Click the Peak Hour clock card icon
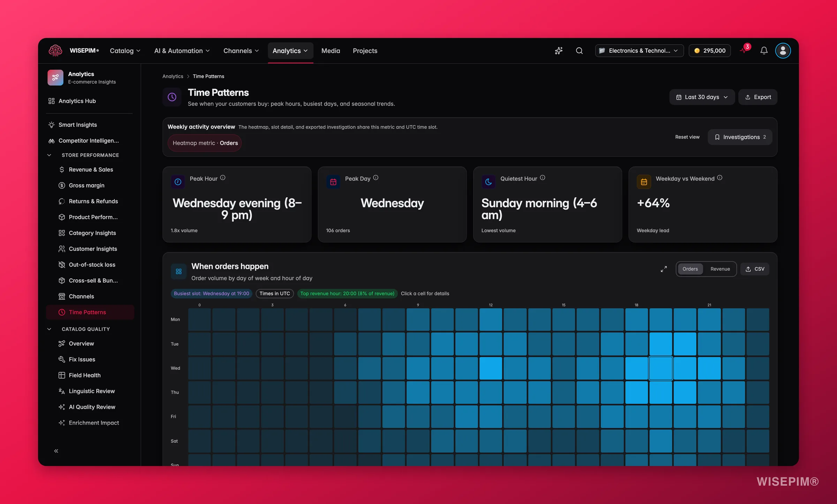The height and width of the screenshot is (504, 837). [178, 182]
